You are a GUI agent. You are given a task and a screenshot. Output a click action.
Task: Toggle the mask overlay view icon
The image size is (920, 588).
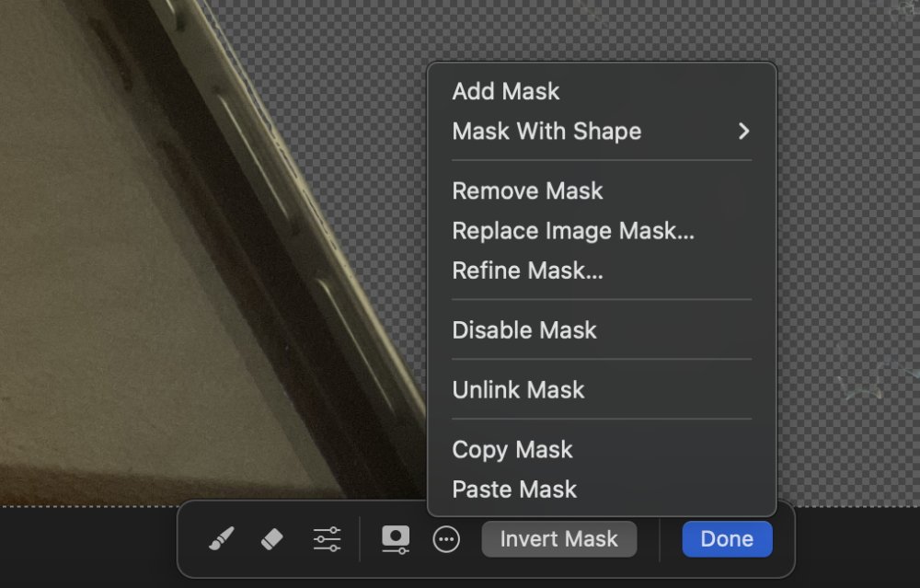pos(396,539)
